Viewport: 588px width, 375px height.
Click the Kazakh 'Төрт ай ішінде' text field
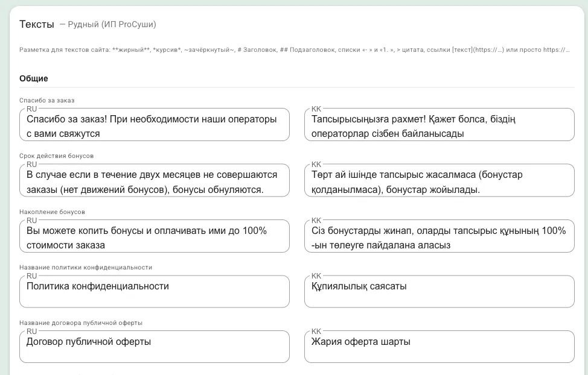439,180
